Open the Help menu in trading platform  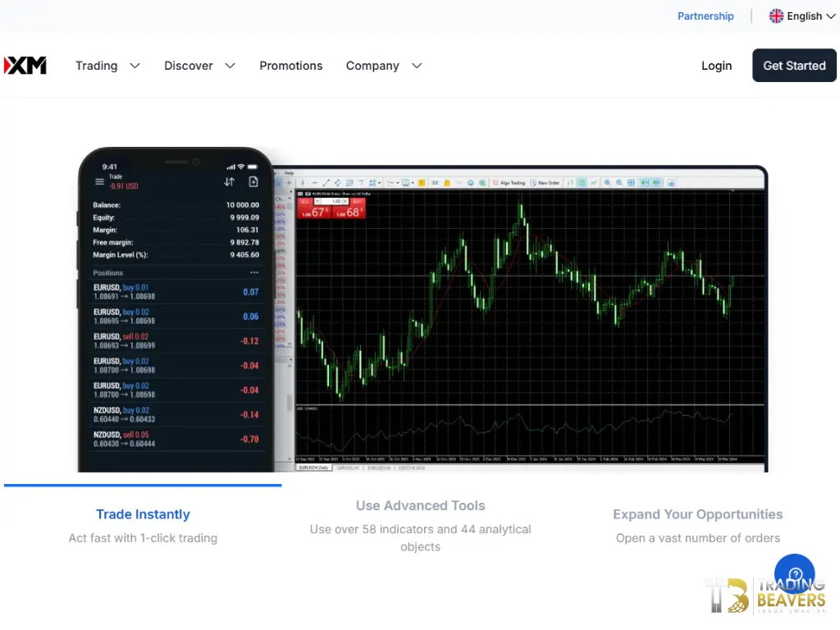[x=290, y=173]
